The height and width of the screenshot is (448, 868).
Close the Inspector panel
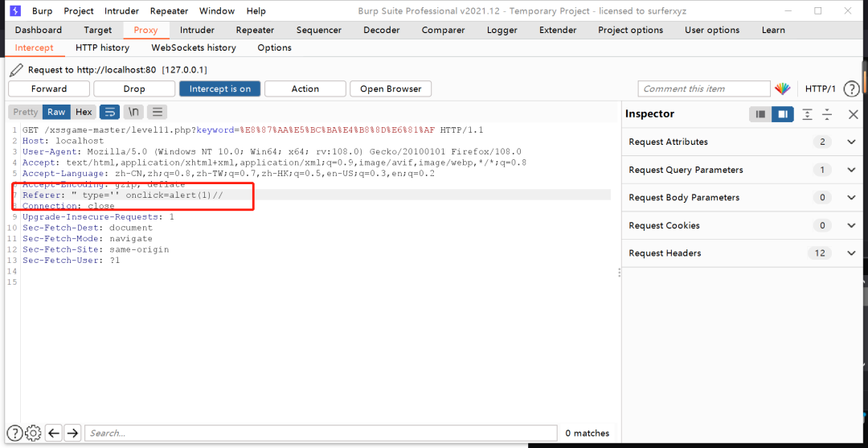click(853, 114)
